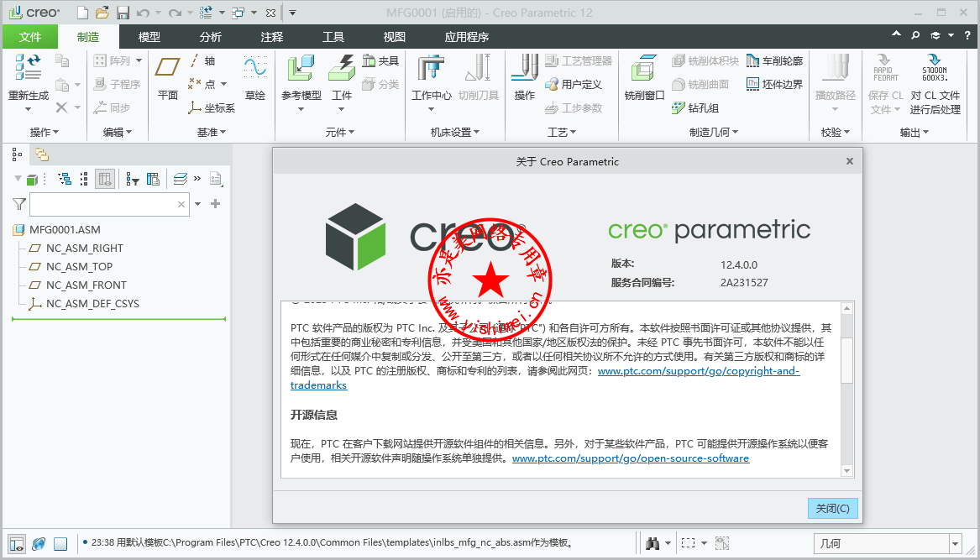Switch to the 视图 ribbon tab
Screen dimensions: 980x560
coord(395,37)
